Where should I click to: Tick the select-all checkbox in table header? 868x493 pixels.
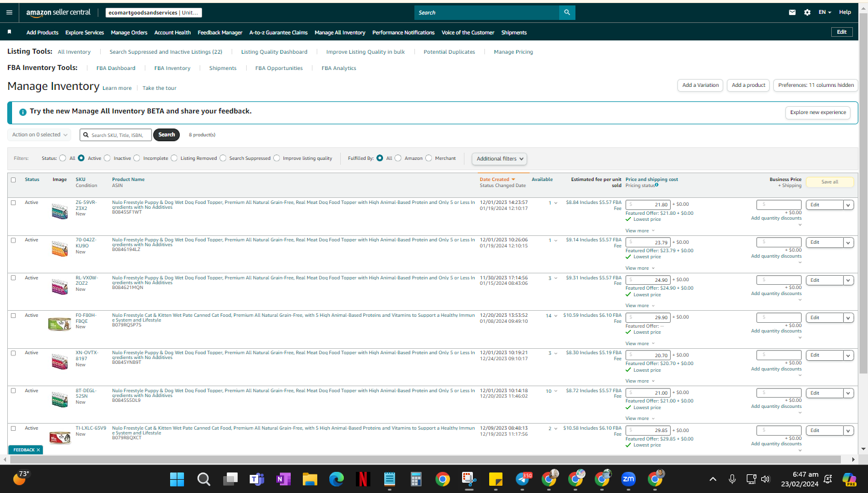(13, 180)
